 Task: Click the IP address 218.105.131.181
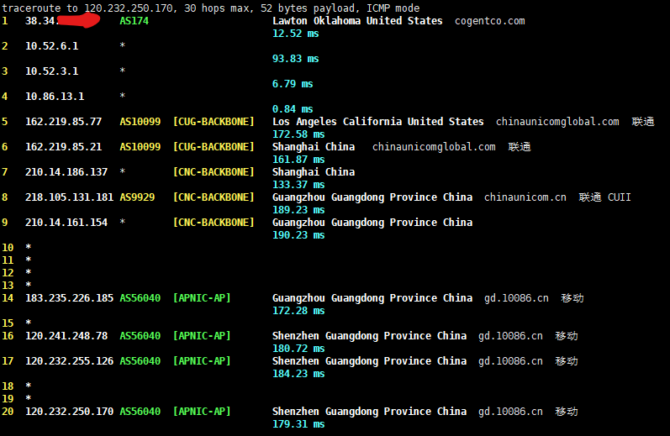point(67,197)
